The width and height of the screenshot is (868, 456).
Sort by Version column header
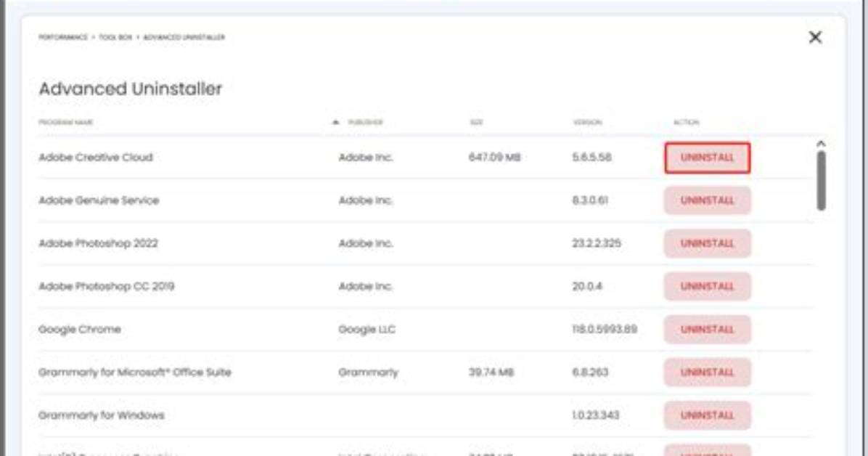tap(587, 122)
